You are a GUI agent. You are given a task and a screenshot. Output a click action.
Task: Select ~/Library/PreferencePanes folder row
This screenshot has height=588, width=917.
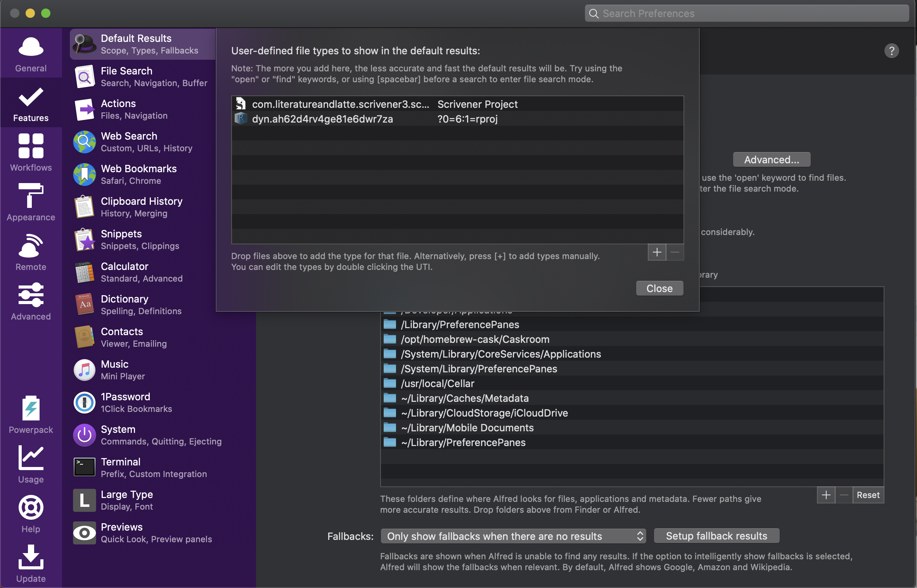point(632,442)
